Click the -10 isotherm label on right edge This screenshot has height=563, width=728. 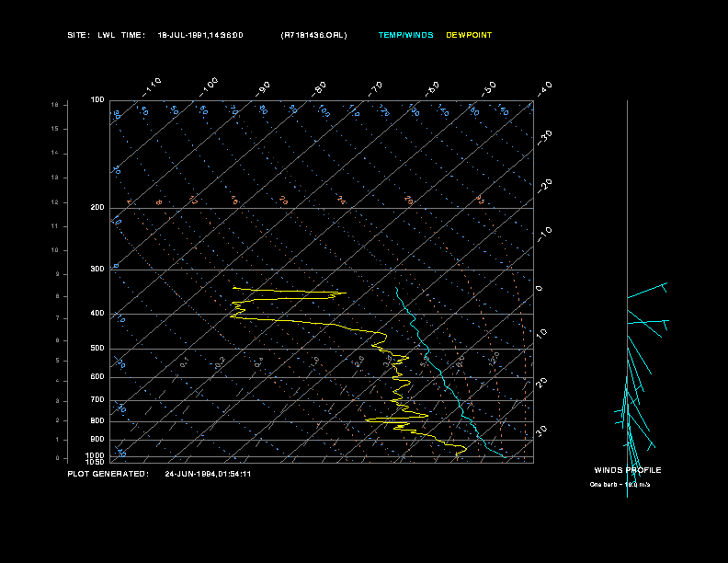click(545, 234)
